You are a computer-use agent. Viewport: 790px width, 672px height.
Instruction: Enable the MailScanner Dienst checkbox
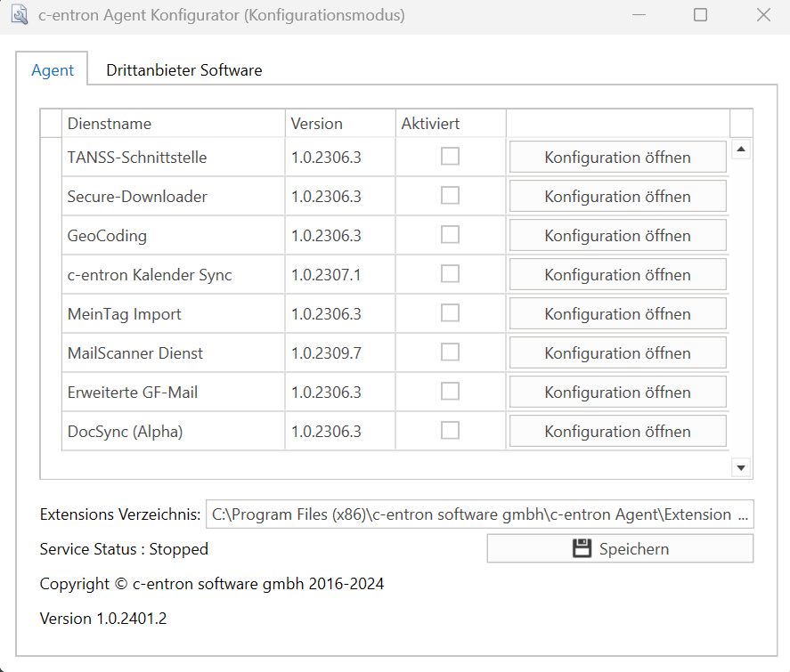coord(450,352)
